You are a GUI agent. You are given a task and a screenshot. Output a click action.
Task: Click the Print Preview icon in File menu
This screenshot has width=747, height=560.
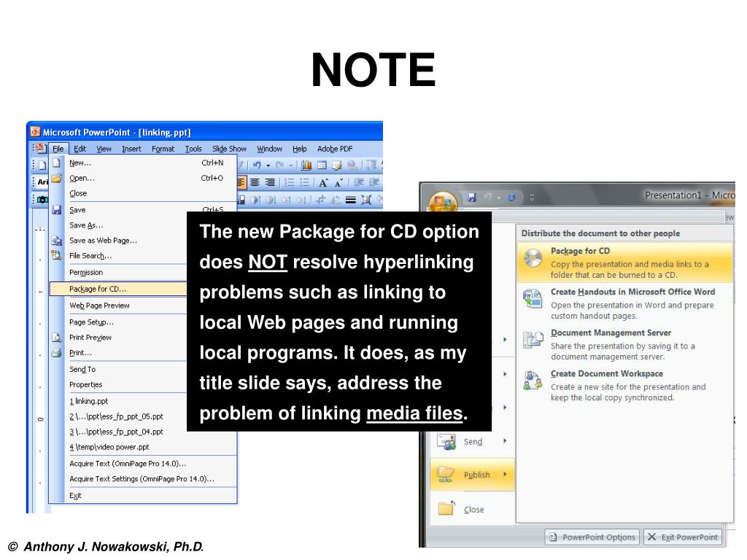[57, 337]
